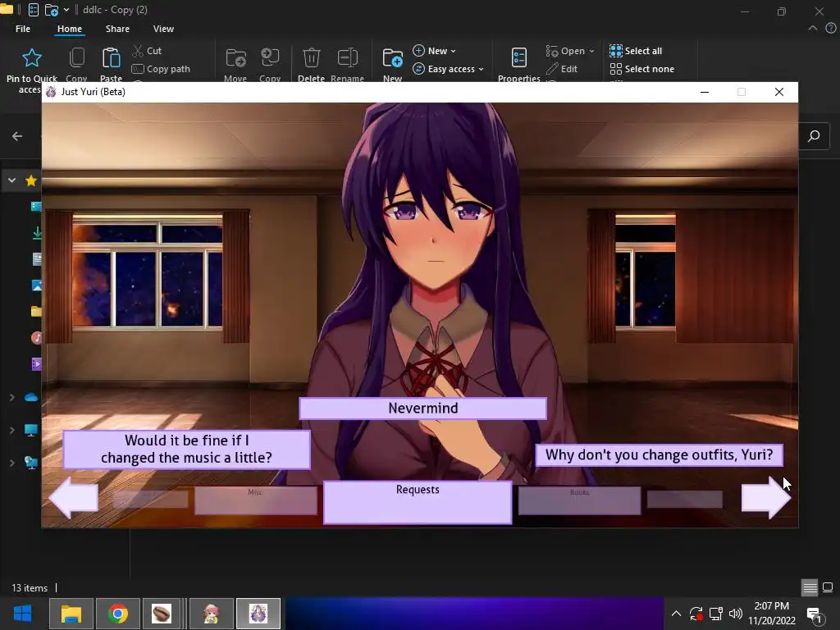Image resolution: width=840 pixels, height=630 pixels.
Task: Collapse the Quick access tree node
Action: click(11, 180)
